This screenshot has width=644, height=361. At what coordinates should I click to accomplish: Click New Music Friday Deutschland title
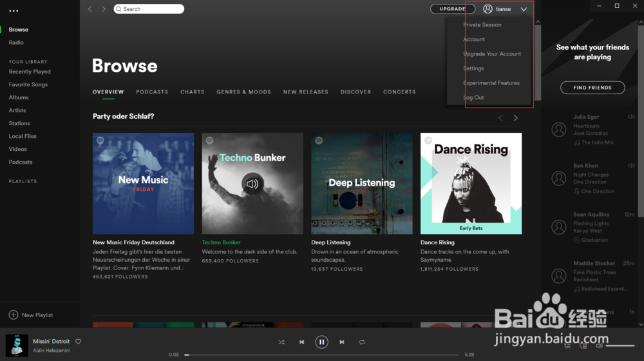coord(133,242)
